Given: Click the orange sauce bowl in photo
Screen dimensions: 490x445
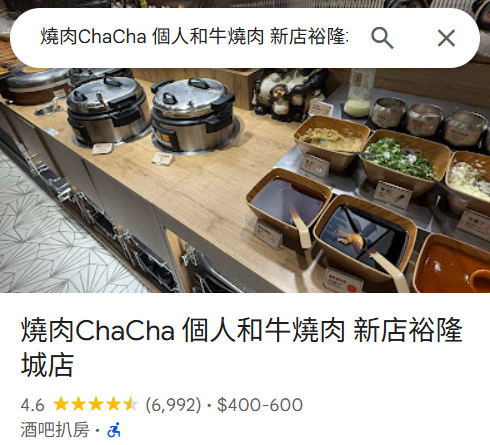Looking at the screenshot, I should 453,265.
